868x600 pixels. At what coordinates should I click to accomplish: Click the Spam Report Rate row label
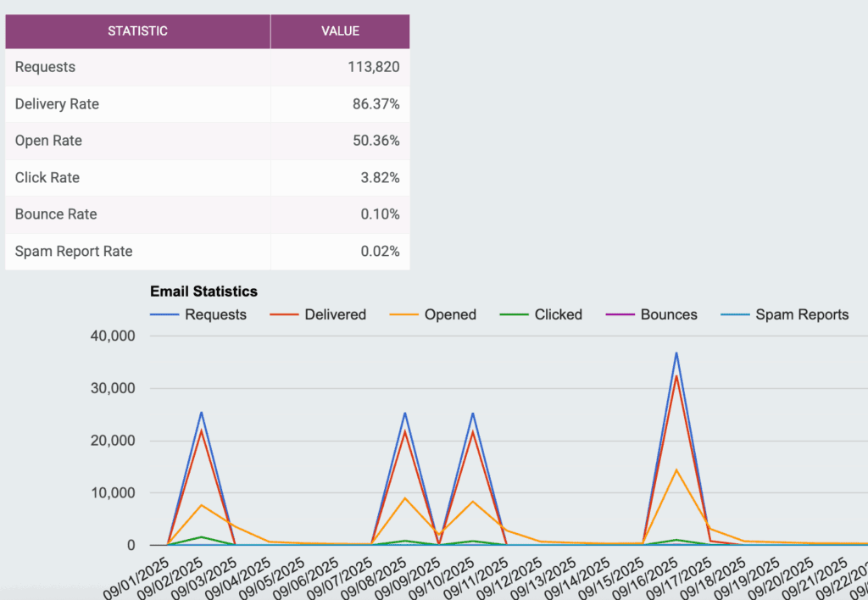point(74,251)
